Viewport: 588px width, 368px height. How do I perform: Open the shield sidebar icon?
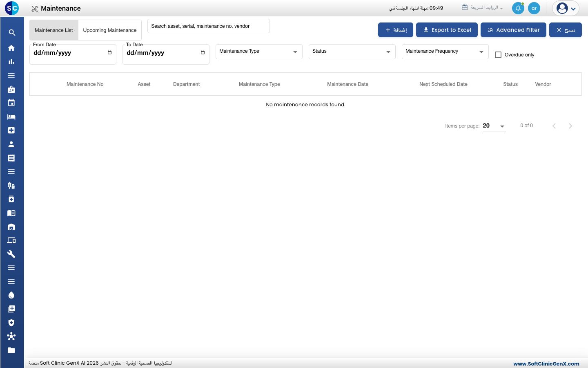click(x=11, y=323)
